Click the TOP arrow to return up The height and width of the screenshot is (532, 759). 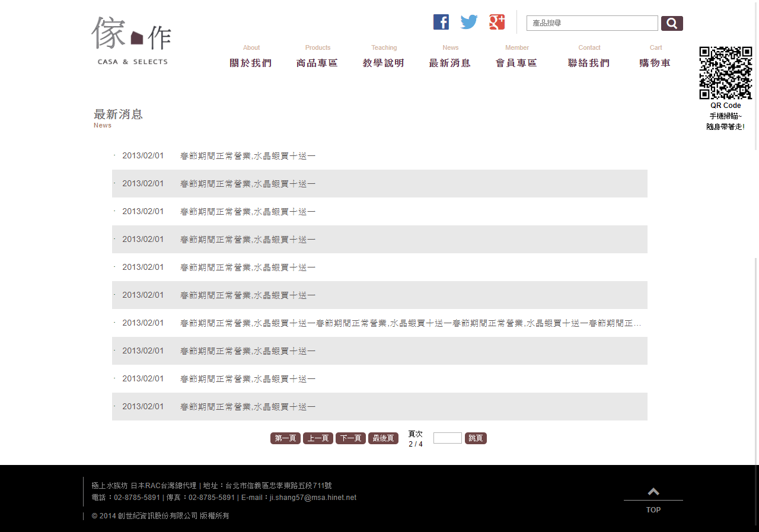(653, 499)
